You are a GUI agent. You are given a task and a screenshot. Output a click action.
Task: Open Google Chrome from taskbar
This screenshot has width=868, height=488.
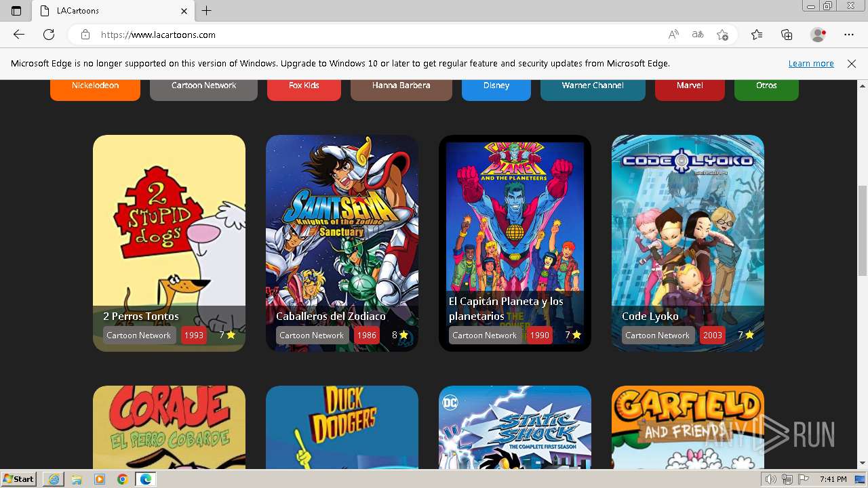(x=122, y=479)
